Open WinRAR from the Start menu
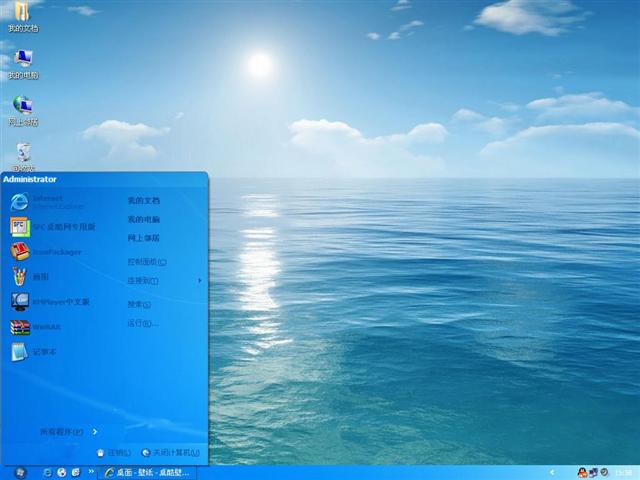 click(37, 327)
